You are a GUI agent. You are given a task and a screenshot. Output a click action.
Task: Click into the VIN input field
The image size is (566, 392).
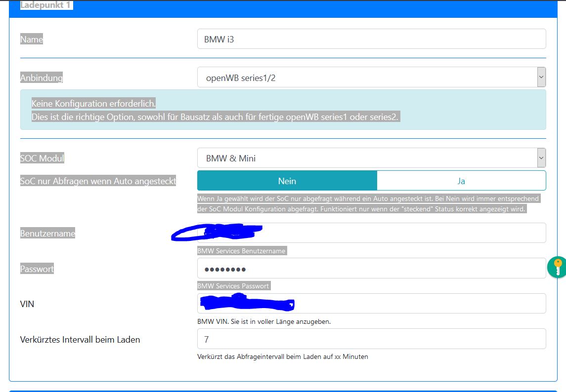(371, 303)
